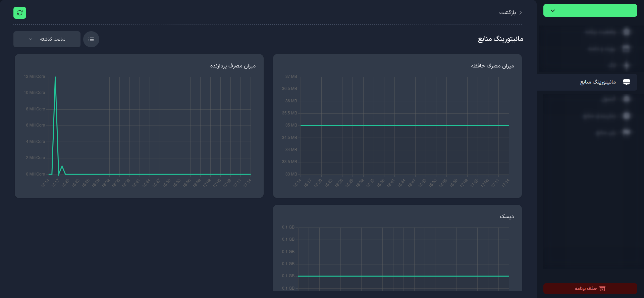Click the 37 MB axis label

291,77
